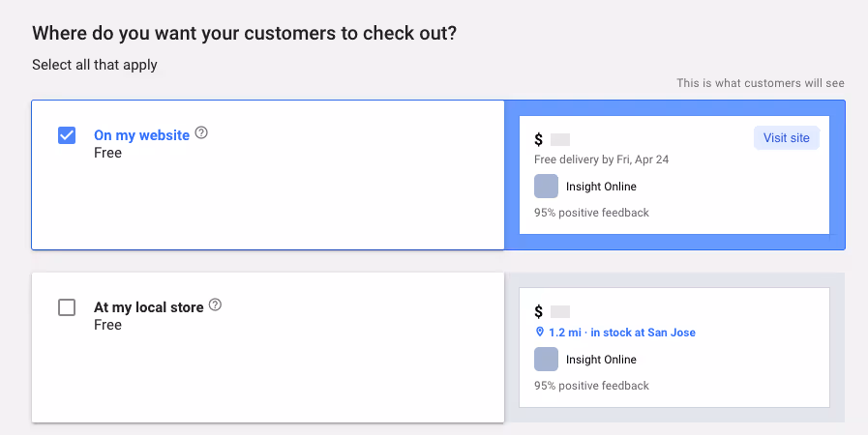Click grey price placeholder in website preview
Screen dimensions: 868x435
coord(560,139)
